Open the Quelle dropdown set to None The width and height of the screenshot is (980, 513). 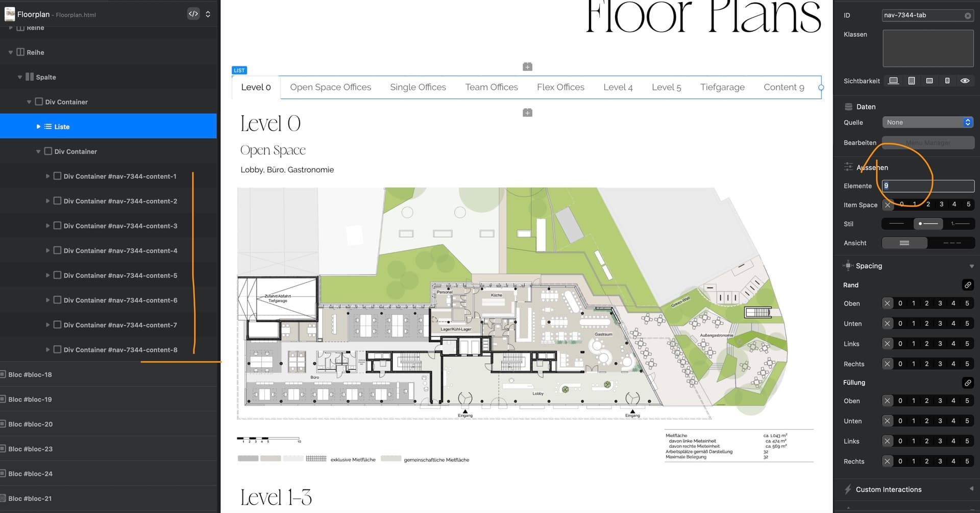[927, 122]
